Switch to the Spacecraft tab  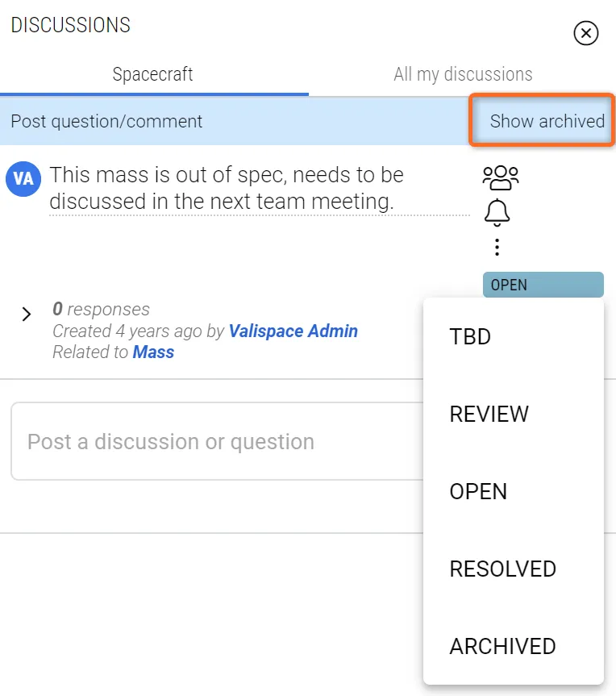pos(152,74)
